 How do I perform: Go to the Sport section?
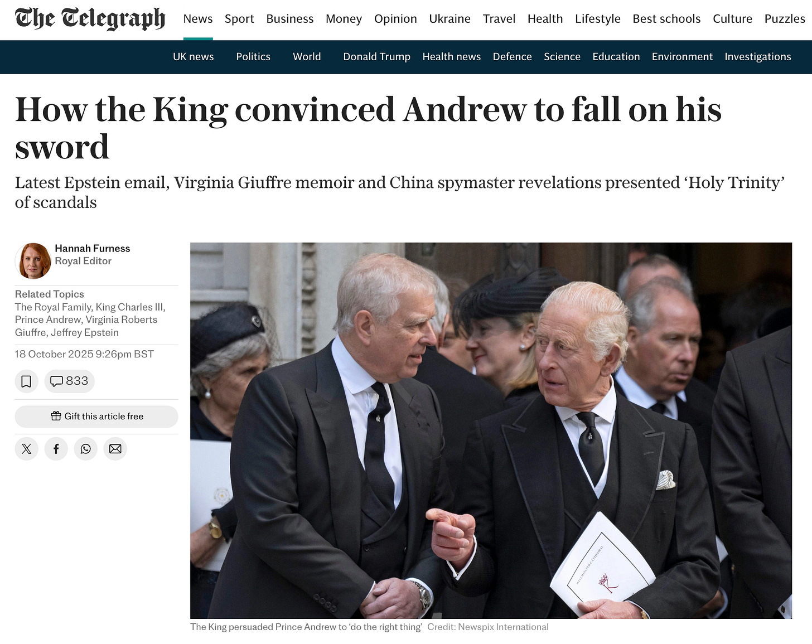[239, 19]
